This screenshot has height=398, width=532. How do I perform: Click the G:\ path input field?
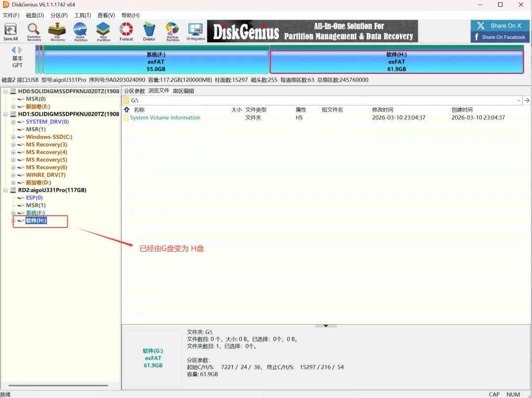pyautogui.click(x=322, y=100)
